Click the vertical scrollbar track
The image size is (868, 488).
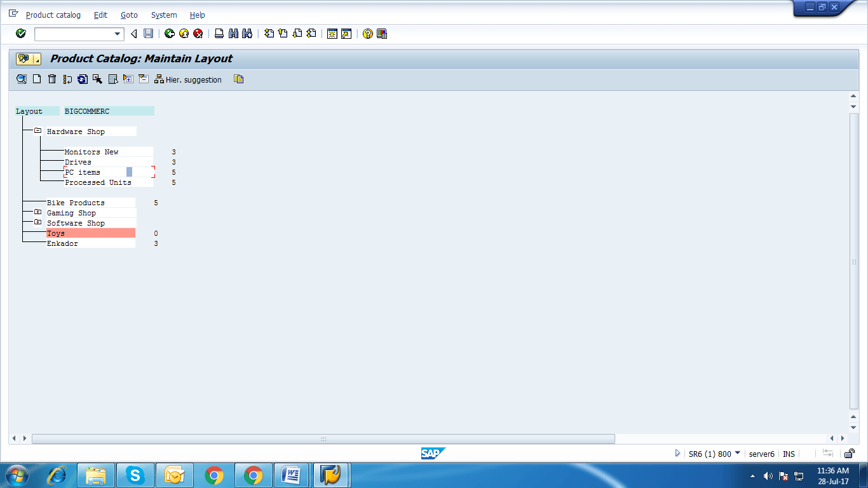tap(853, 261)
